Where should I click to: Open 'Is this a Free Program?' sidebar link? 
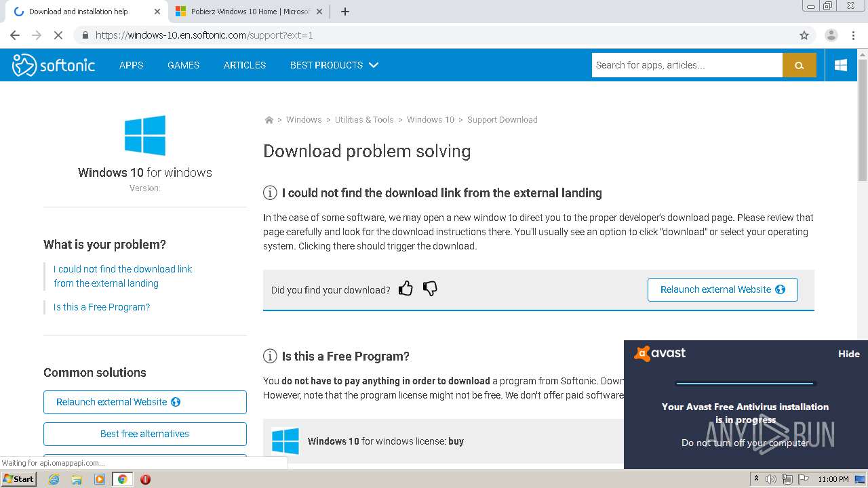pyautogui.click(x=102, y=307)
